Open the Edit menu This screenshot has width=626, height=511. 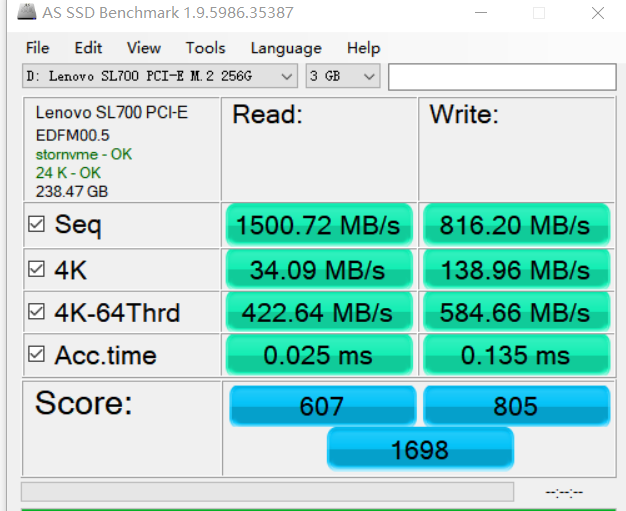[88, 48]
